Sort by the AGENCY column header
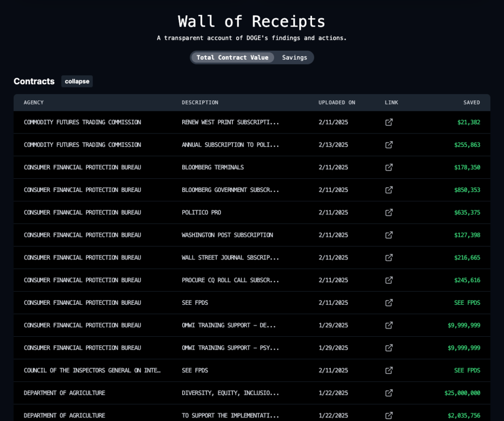Screen dimensions: 504x421 click(33, 102)
